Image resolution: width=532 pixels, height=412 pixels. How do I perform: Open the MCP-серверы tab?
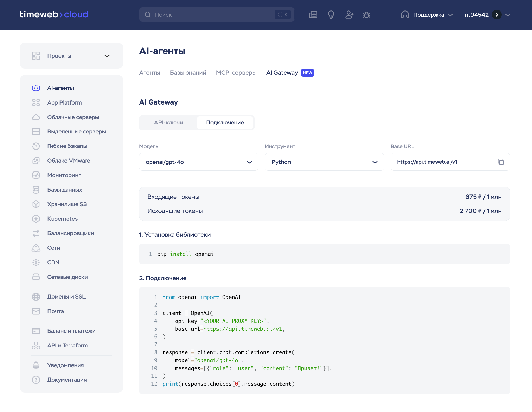tap(236, 73)
